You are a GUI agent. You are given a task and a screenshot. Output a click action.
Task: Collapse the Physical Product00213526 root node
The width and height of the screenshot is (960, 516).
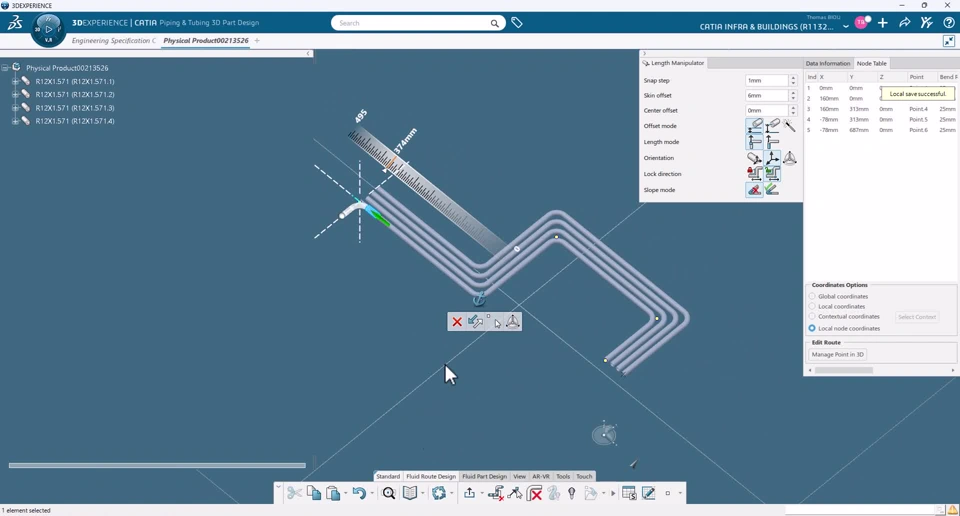(5, 68)
